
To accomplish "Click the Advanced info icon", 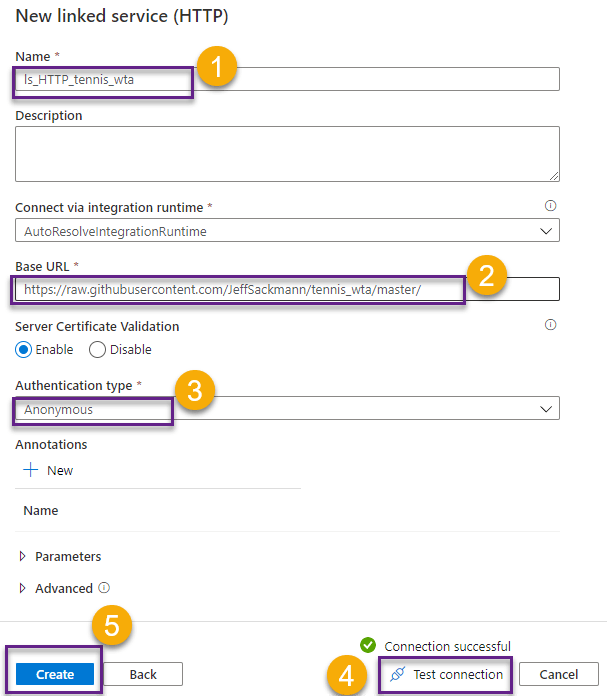I will tap(104, 588).
